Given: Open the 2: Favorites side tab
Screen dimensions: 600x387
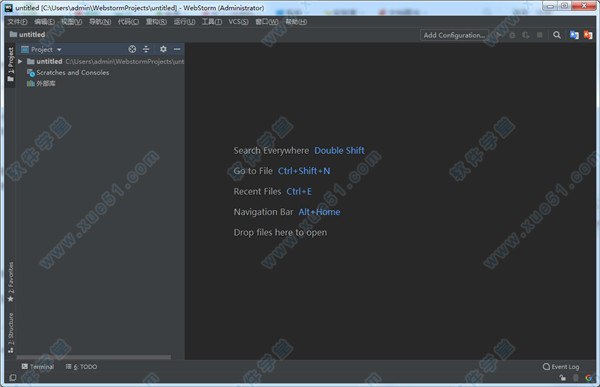Looking at the screenshot, I should (x=10, y=282).
